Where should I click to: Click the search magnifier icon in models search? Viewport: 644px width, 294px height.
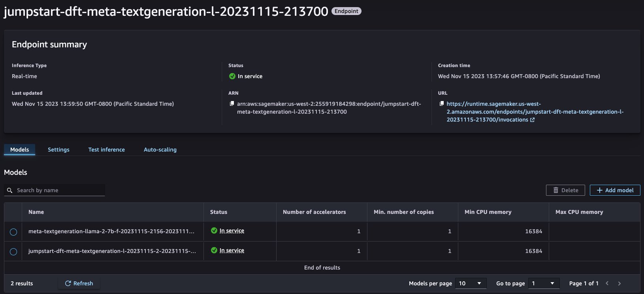10,190
